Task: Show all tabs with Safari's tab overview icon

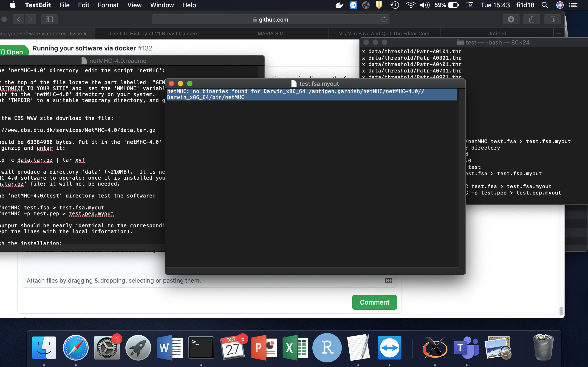Action: (x=552, y=19)
